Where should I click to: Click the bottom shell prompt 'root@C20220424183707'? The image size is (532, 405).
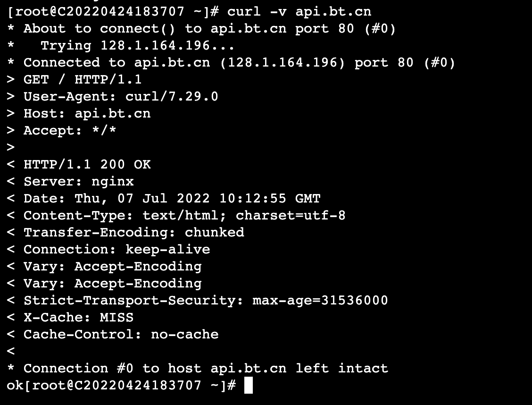coord(116,385)
